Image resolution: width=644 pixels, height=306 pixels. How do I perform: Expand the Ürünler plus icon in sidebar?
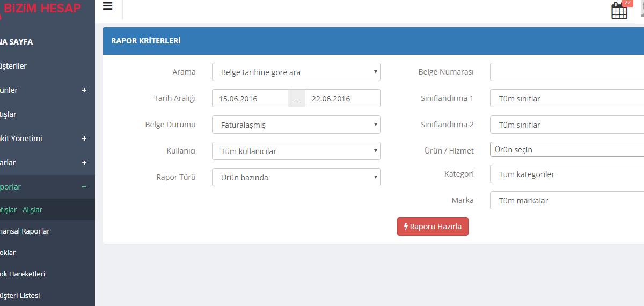(x=84, y=90)
